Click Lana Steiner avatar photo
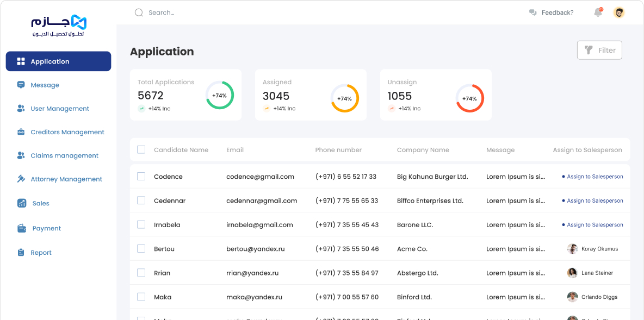The height and width of the screenshot is (320, 644). [x=572, y=273]
